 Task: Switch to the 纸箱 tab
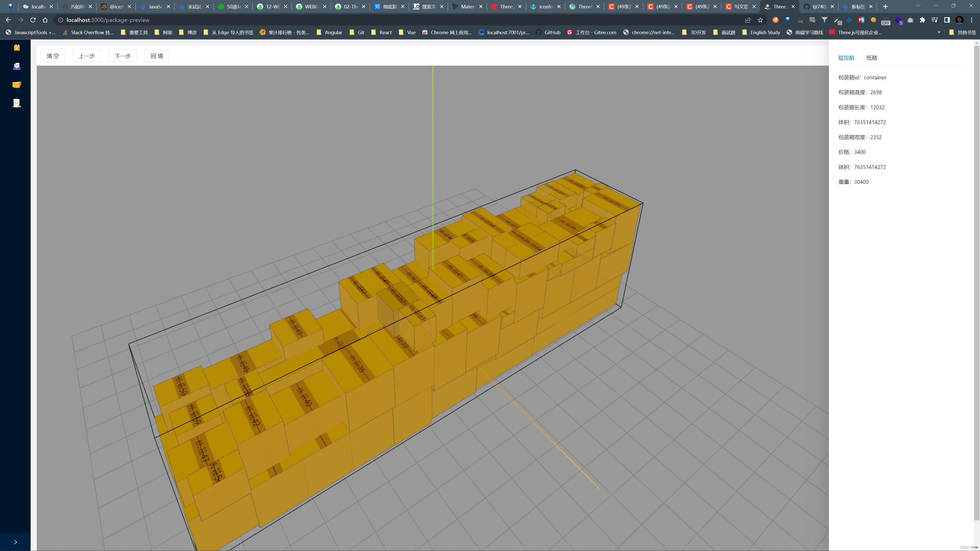coord(872,57)
